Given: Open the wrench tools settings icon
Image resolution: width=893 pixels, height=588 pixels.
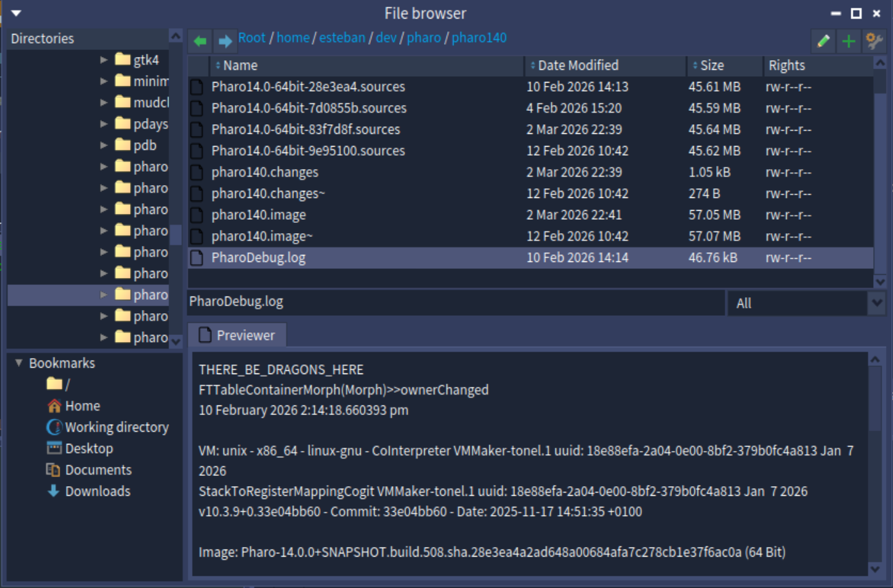Looking at the screenshot, I should pos(874,42).
